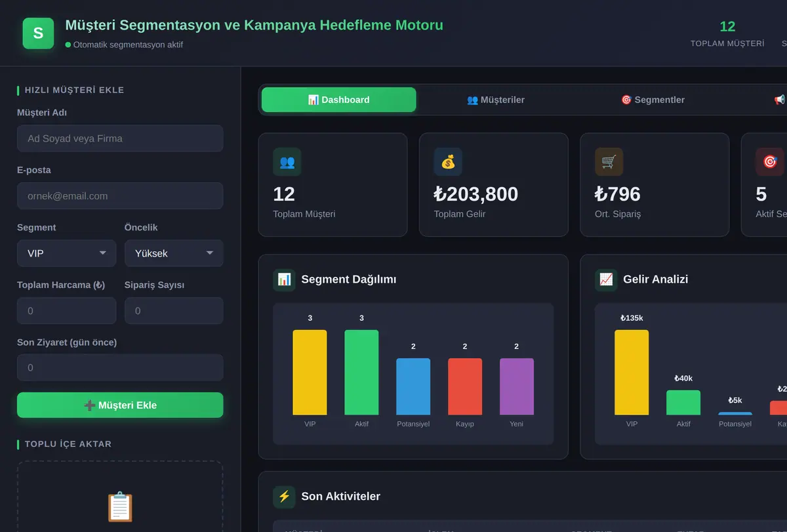Click the ₺203,800 total revenue value
The image size is (787, 532).
click(x=476, y=194)
